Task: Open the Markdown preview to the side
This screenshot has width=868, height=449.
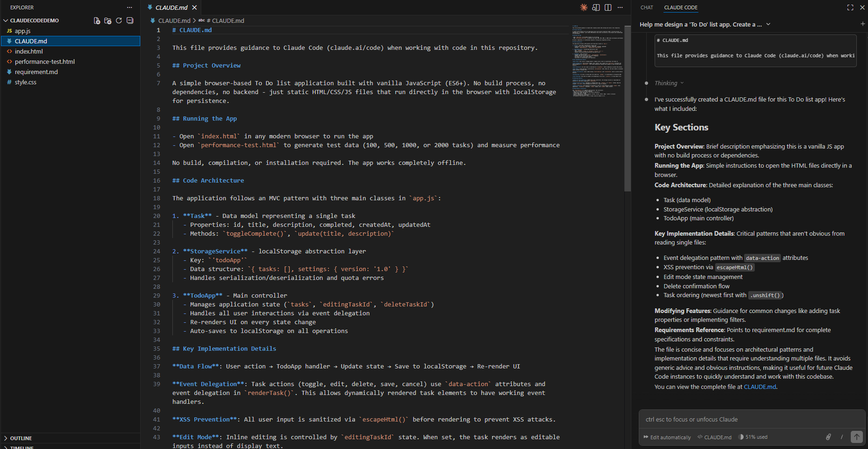Action: [x=596, y=7]
